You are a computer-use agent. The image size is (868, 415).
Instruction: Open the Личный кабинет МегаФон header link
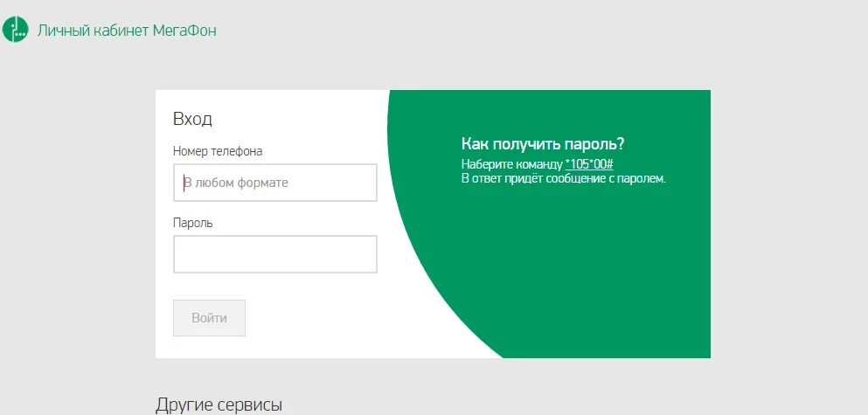[127, 31]
